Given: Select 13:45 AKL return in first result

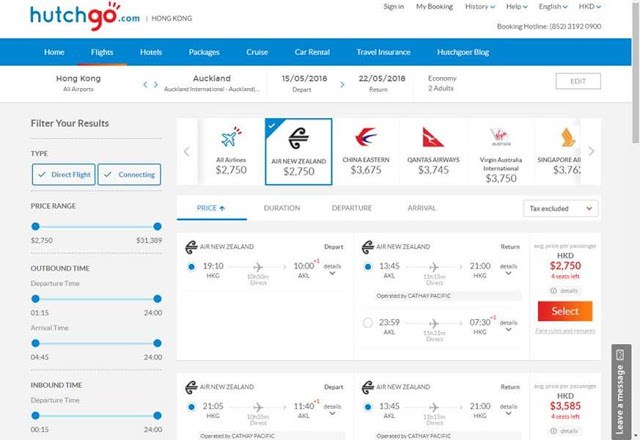Looking at the screenshot, I should (x=368, y=267).
